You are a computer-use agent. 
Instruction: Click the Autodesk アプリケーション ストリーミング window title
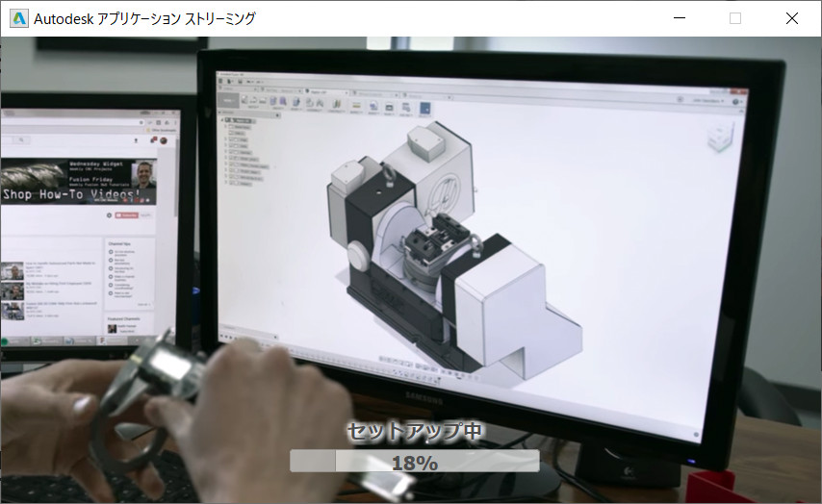tap(144, 19)
